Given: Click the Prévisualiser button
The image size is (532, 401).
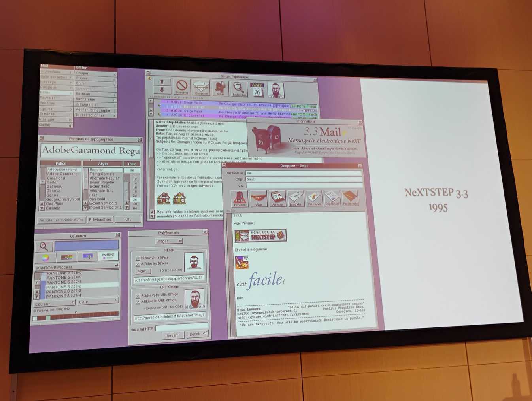Looking at the screenshot, I should point(100,219).
